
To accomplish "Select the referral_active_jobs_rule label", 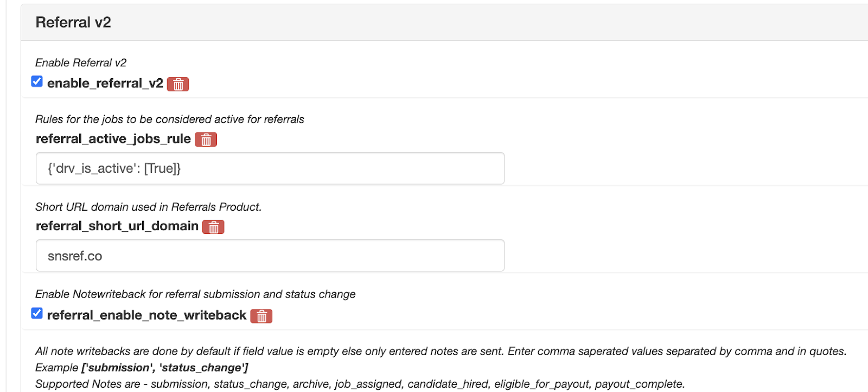I will [x=113, y=139].
